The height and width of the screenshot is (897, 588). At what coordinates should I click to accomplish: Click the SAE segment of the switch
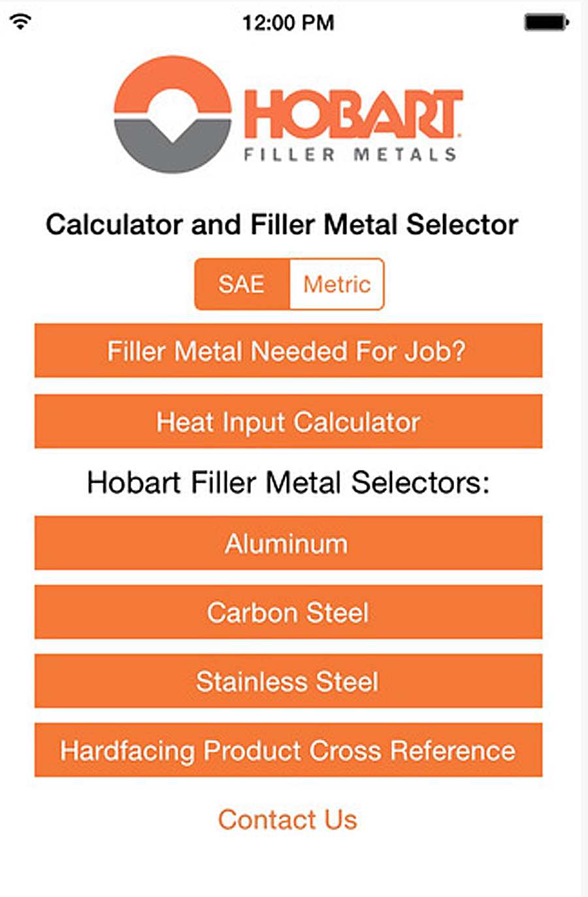(242, 283)
